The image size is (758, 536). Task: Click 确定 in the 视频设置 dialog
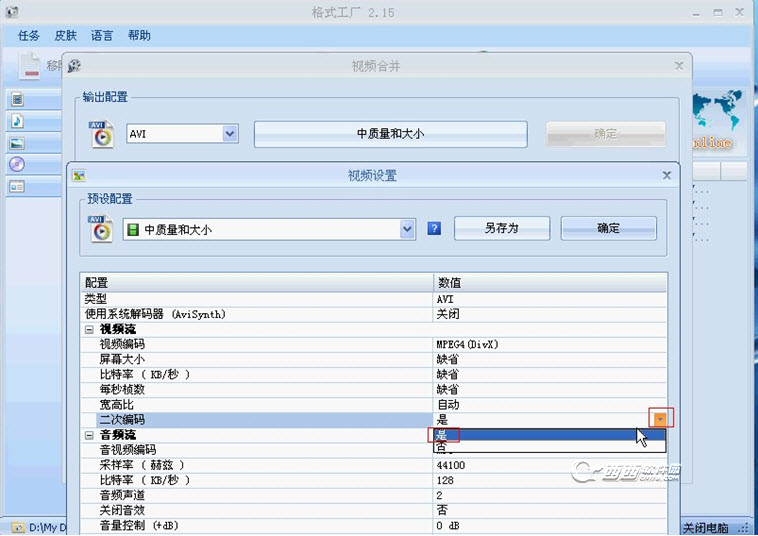click(x=608, y=228)
